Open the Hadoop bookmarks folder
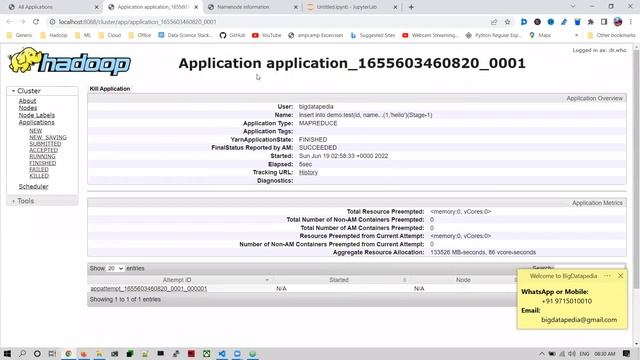Image resolution: width=640 pixels, height=360 pixels. [x=53, y=36]
